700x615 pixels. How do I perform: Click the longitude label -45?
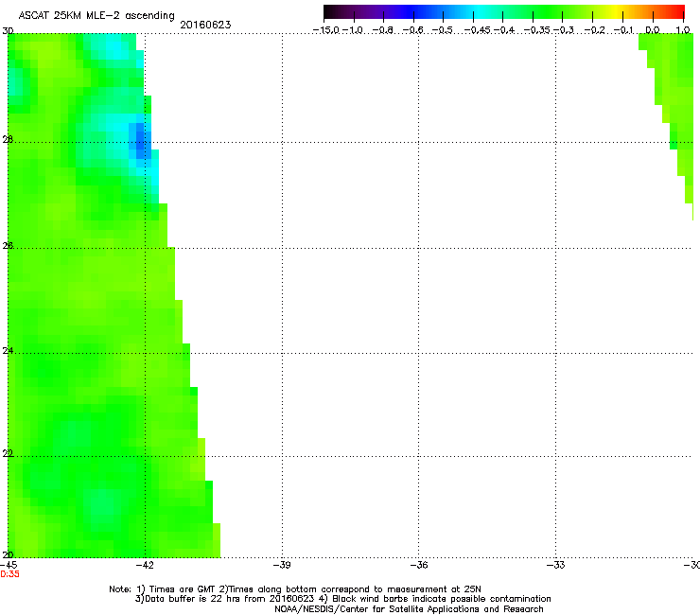tap(9, 565)
